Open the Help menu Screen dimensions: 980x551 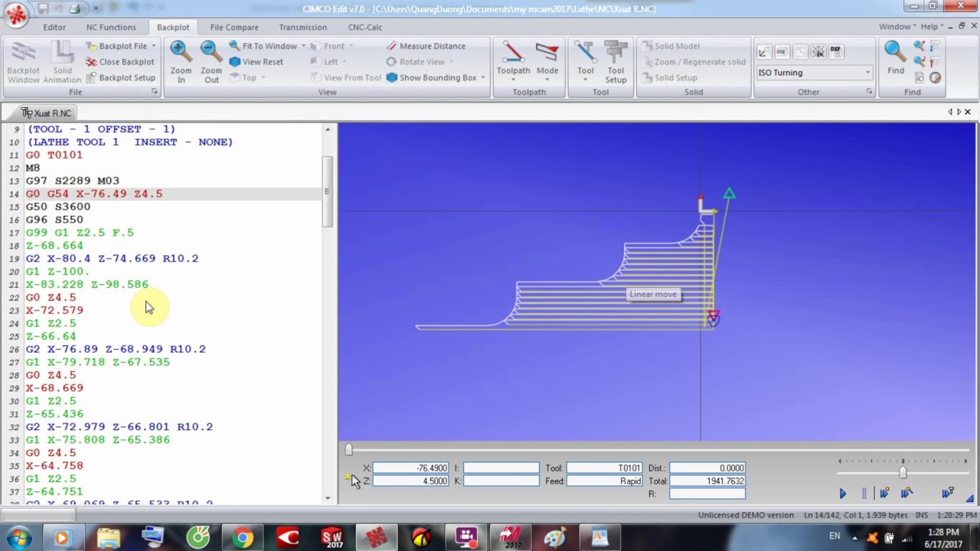[931, 27]
